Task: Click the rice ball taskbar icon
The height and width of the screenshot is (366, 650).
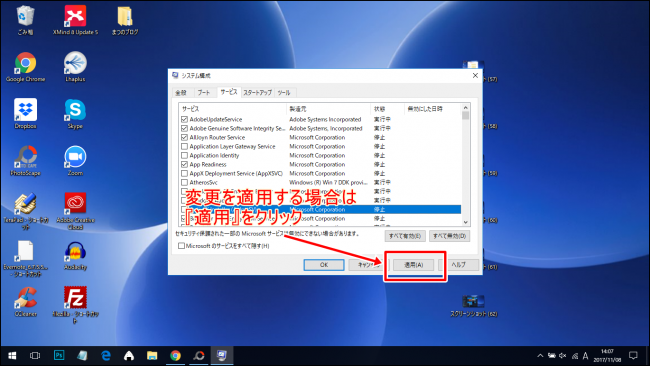Action: 129,356
